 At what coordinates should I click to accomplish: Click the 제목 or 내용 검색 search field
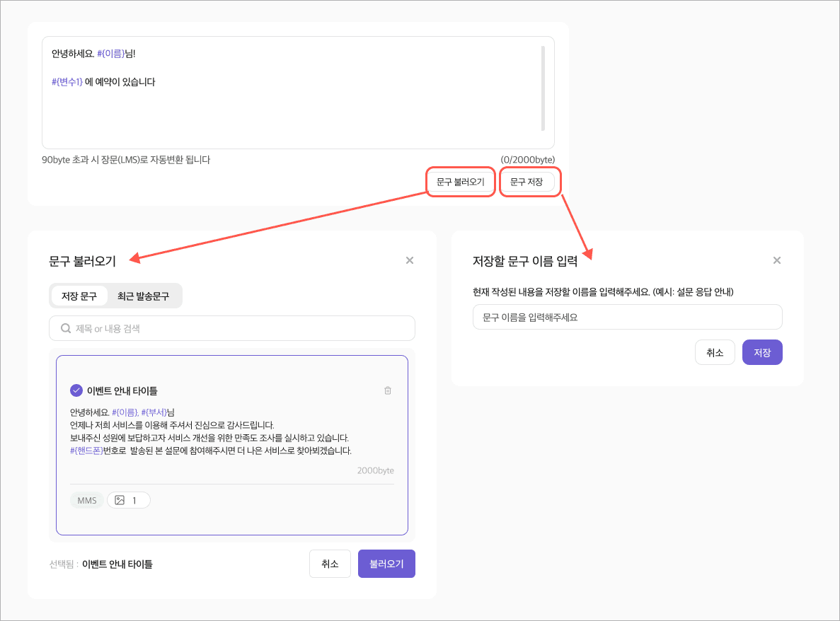pyautogui.click(x=232, y=328)
